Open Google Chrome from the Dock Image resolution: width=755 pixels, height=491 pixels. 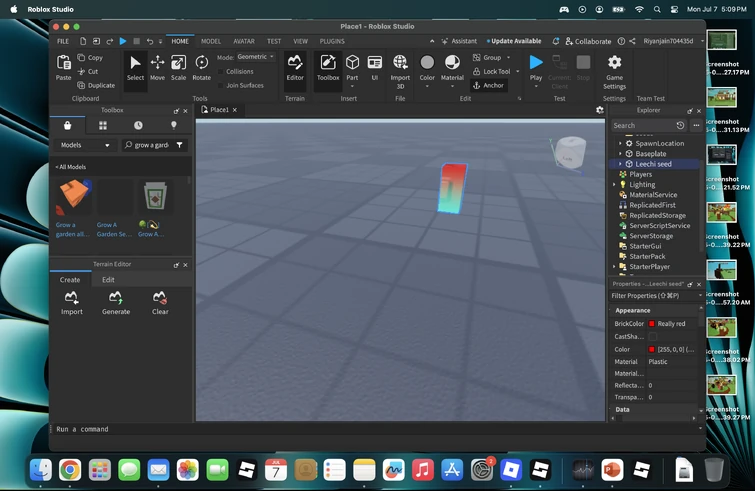tap(70, 470)
